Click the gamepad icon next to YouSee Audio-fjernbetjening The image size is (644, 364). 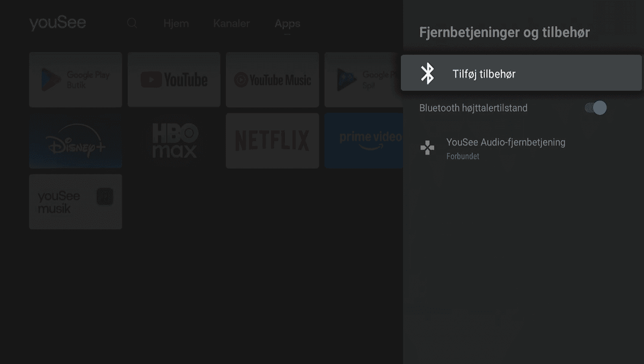pyautogui.click(x=427, y=148)
